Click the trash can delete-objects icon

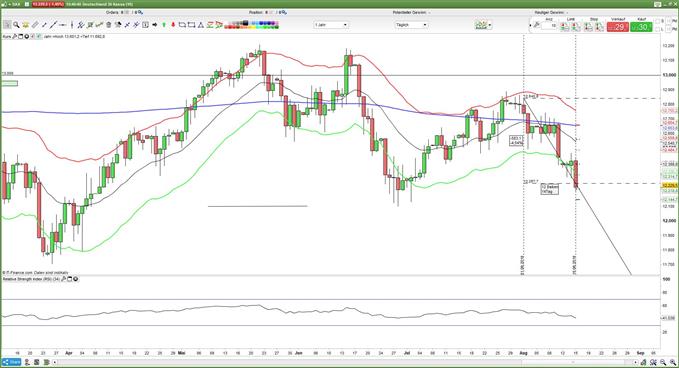pyautogui.click(x=108, y=25)
